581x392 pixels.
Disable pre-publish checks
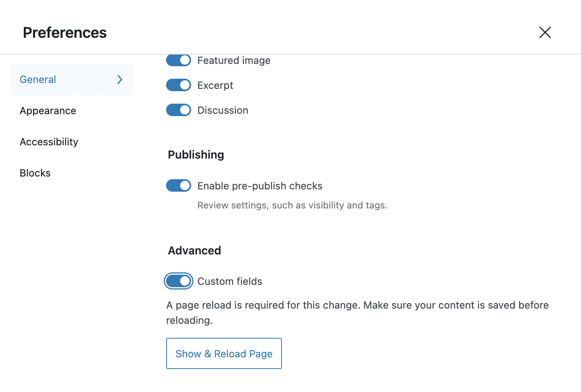coord(178,185)
